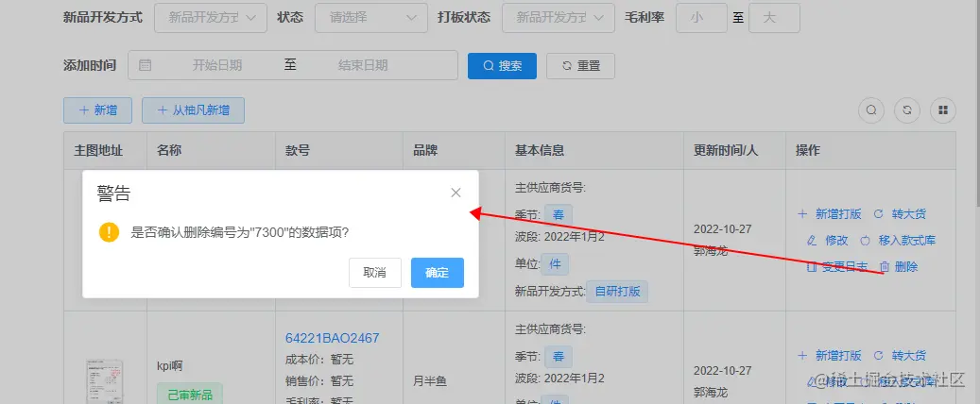Click the round magnifier icon above the table
The width and height of the screenshot is (980, 404).
click(x=871, y=110)
